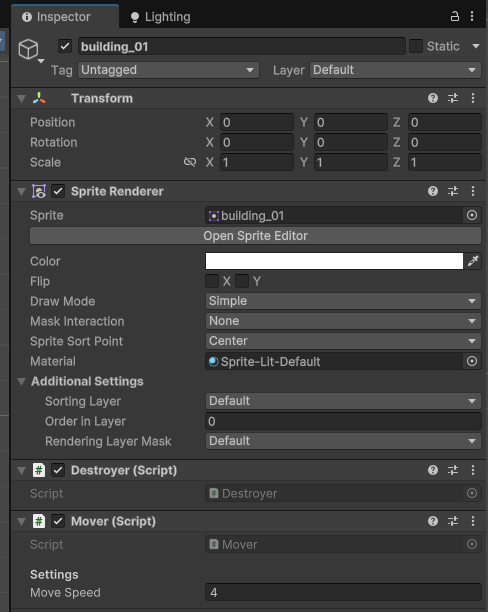The height and width of the screenshot is (612, 488).
Task: Click the Destroyer script reference field
Action: (x=334, y=493)
